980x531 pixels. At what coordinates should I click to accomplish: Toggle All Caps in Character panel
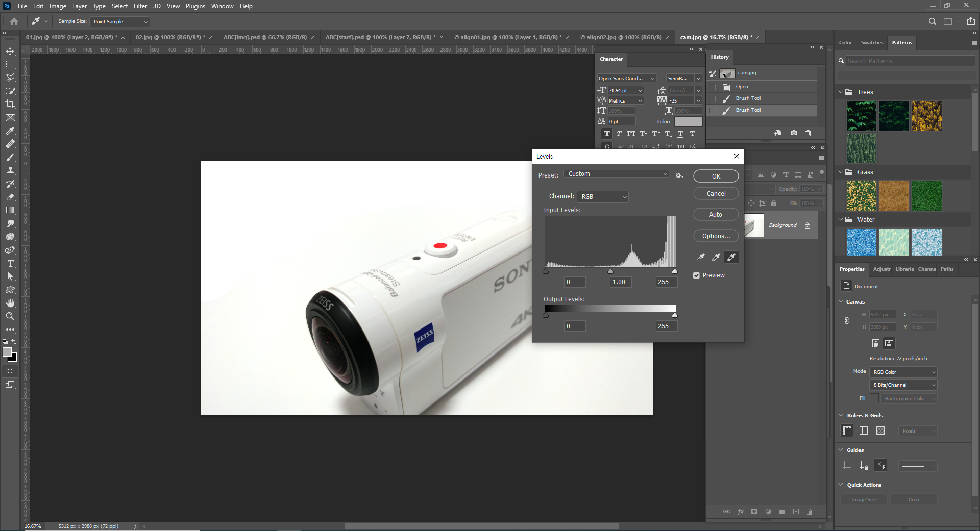point(631,134)
